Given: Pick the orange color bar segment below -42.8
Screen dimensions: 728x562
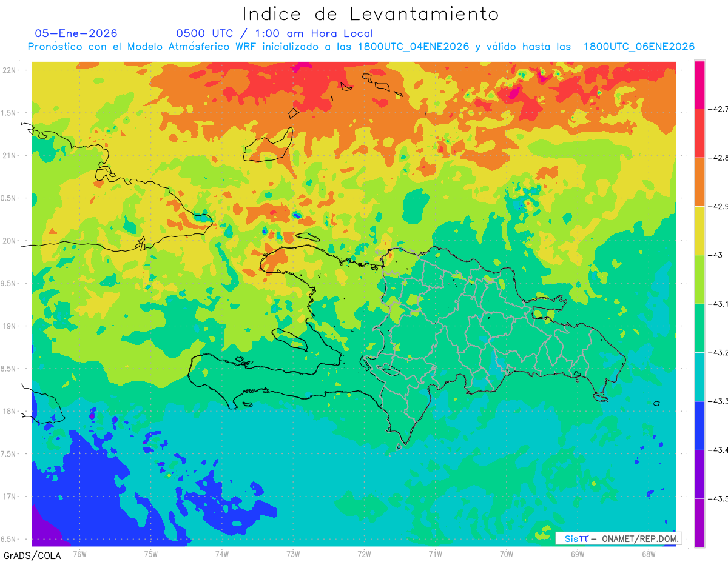Looking at the screenshot, I should pos(699,182).
